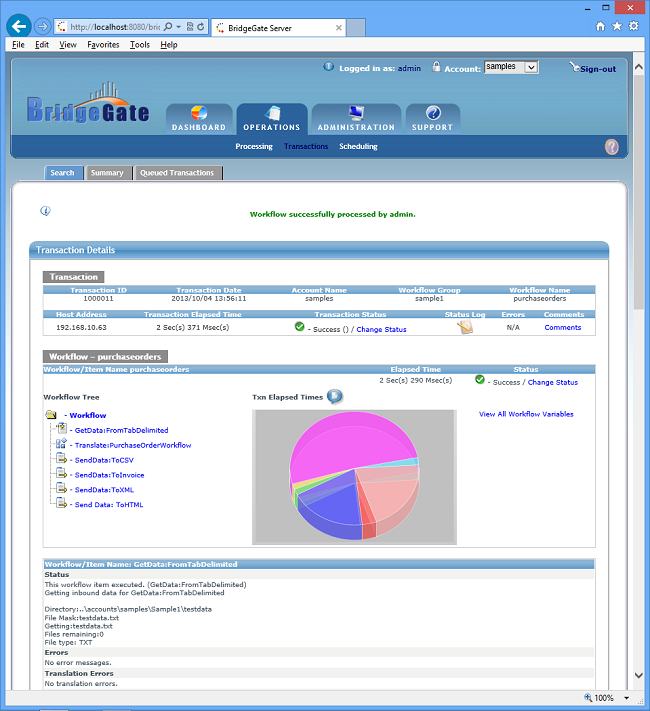Open the Favorites menu

tap(103, 45)
